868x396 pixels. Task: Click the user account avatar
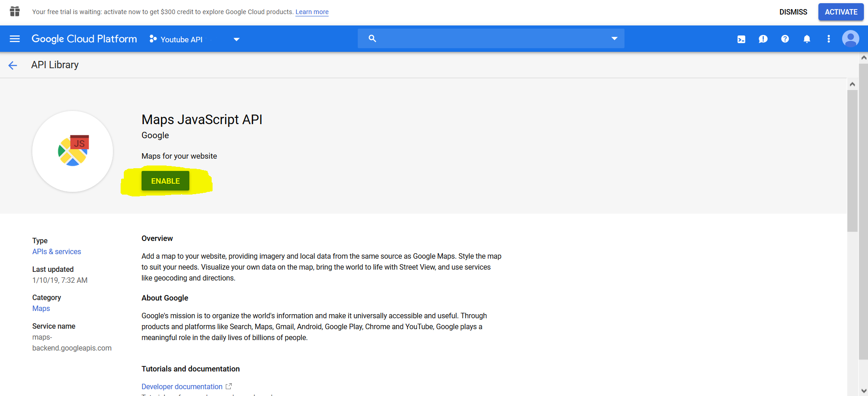click(x=850, y=39)
